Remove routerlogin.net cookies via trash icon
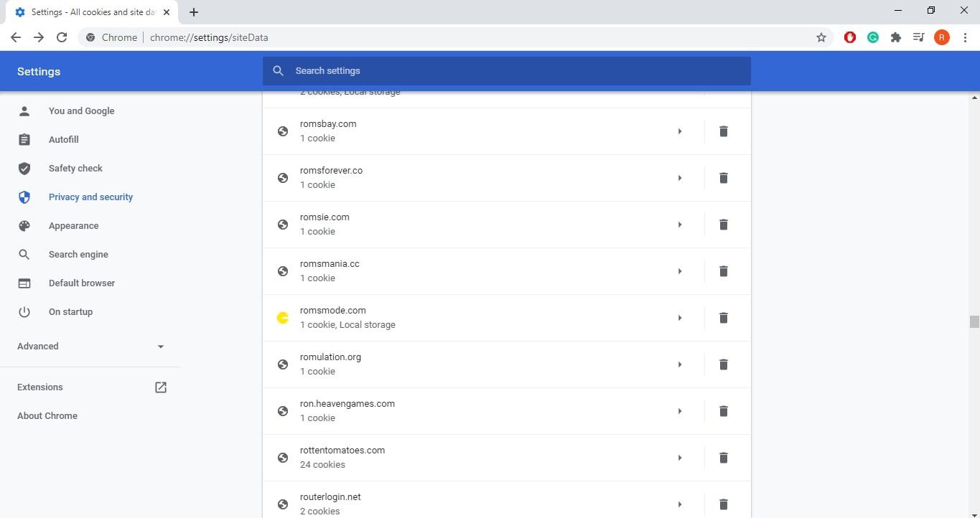This screenshot has height=518, width=980. pos(724,504)
